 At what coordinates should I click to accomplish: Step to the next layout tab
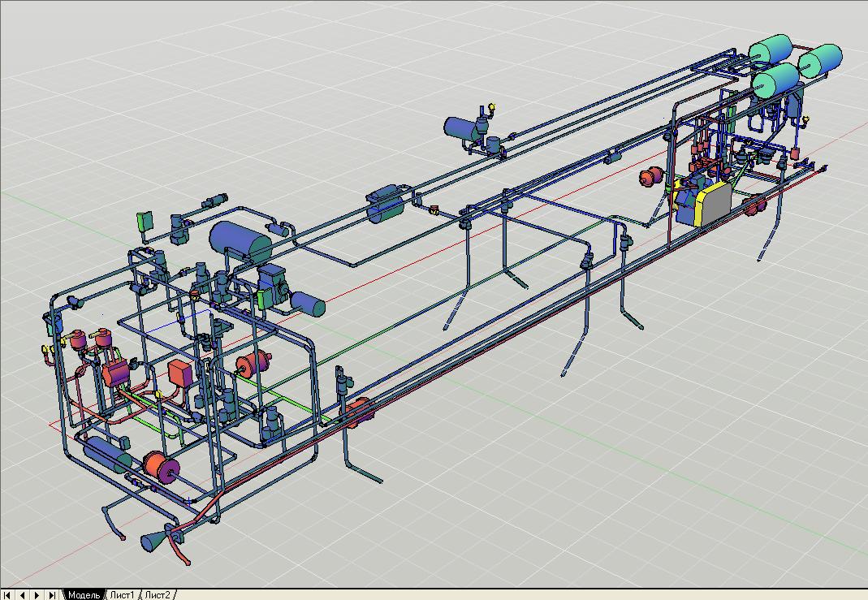pos(37,595)
